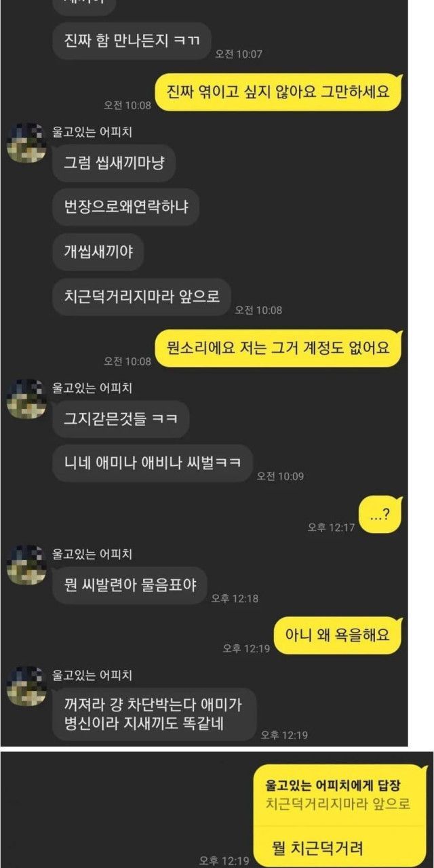434x868 pixels.
Task: Select the '진짜 함 만나든지 ㅋㄲ' message bubble
Action: click(132, 41)
